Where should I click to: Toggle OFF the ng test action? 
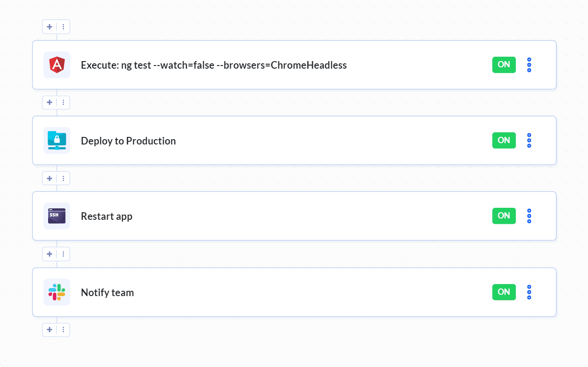click(504, 65)
